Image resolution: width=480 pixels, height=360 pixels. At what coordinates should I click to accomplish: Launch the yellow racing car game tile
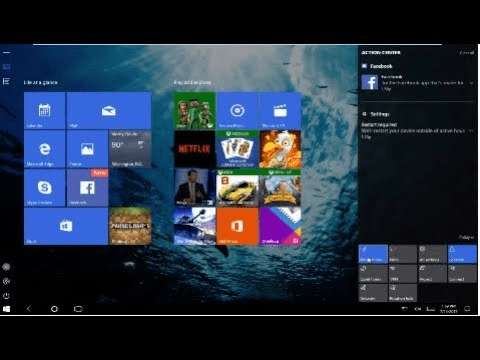(237, 188)
